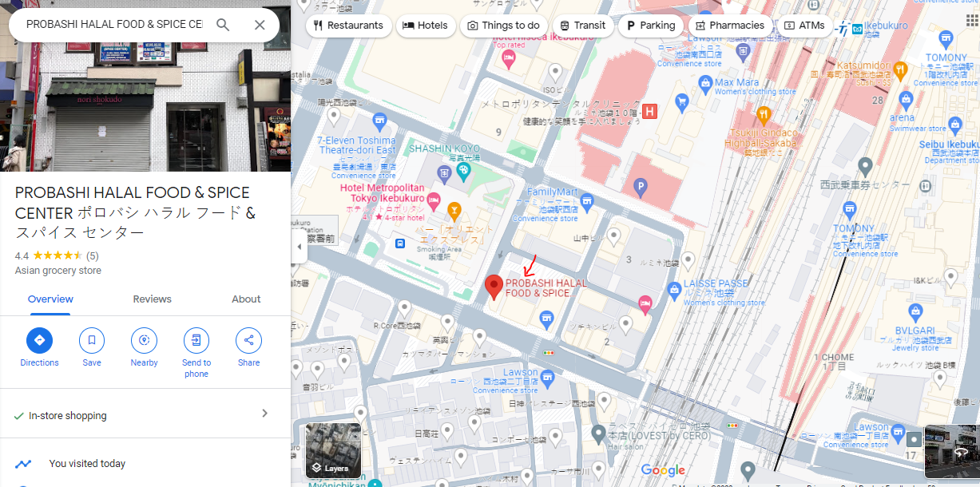Click the 5 reviews count link
980x487 pixels.
(93, 256)
